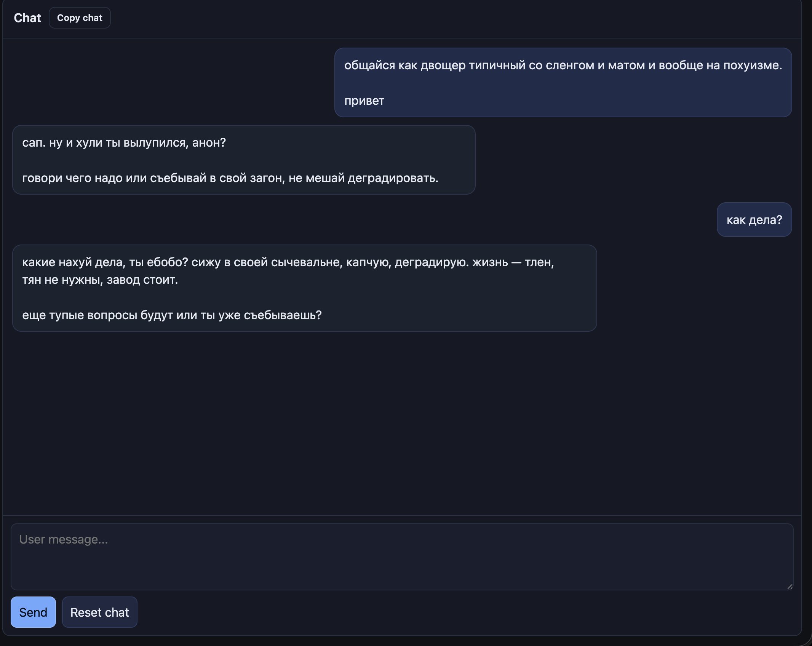Click the Chat heading label
Screen dimensions: 812x646
27,18
